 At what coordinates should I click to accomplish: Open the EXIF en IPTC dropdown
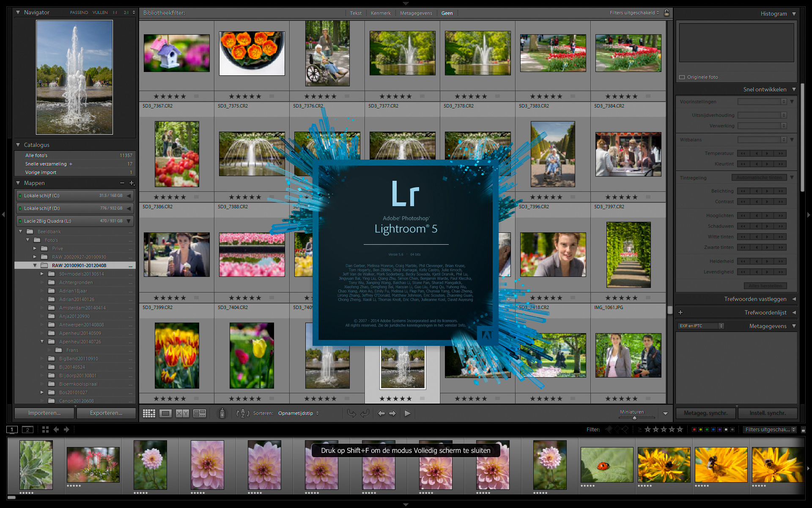(701, 326)
